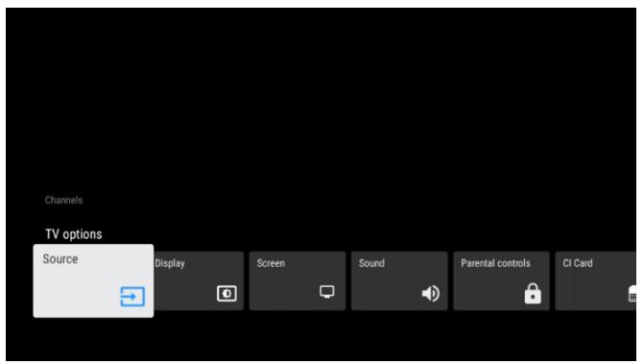This screenshot has width=644, height=364.
Task: Click the Parental controls lock icon
Action: click(533, 293)
